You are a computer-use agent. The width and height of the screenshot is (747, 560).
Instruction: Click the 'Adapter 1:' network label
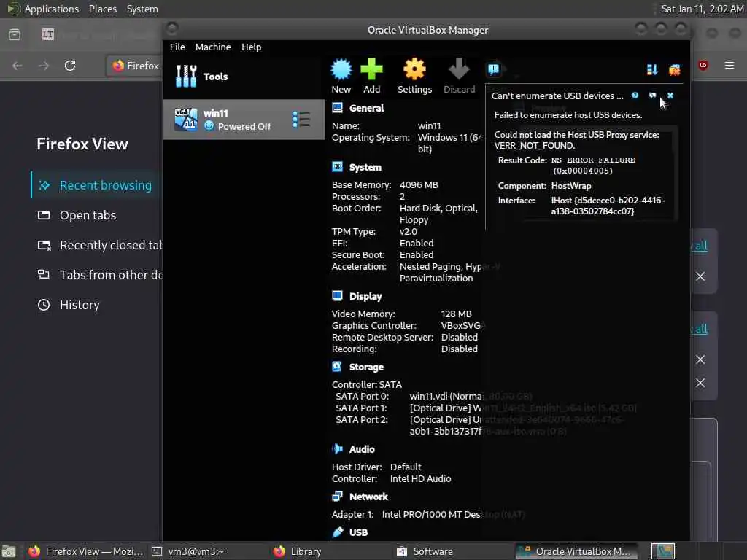(352, 514)
